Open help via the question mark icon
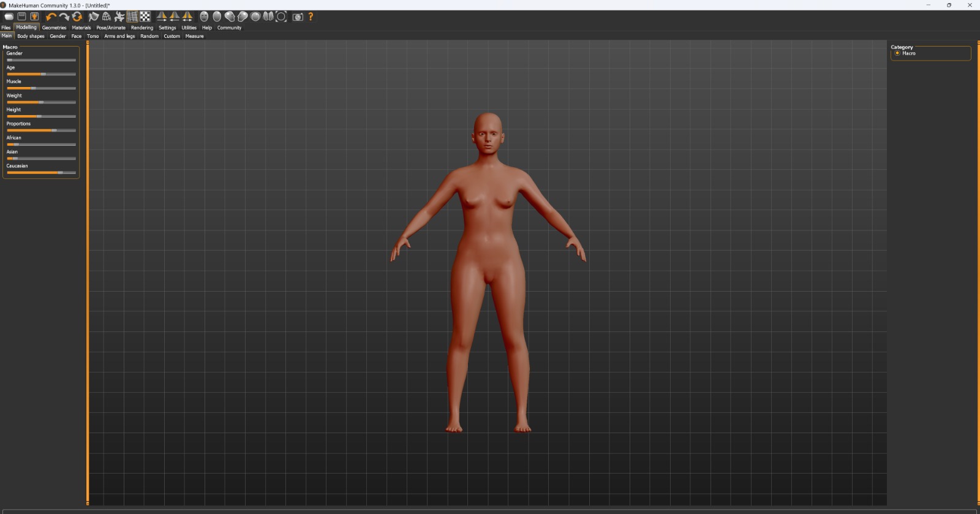Image resolution: width=980 pixels, height=514 pixels. (x=311, y=17)
